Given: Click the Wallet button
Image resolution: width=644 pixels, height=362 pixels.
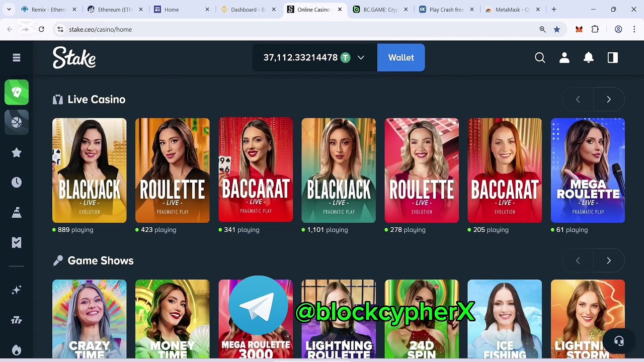Looking at the screenshot, I should click(401, 58).
